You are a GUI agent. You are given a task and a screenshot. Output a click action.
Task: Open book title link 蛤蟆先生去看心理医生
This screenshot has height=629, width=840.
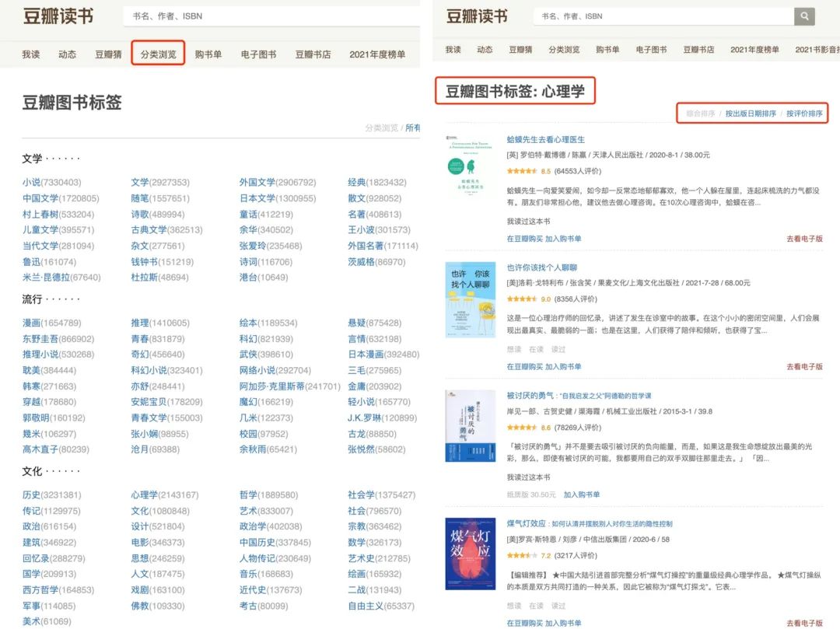click(x=545, y=139)
